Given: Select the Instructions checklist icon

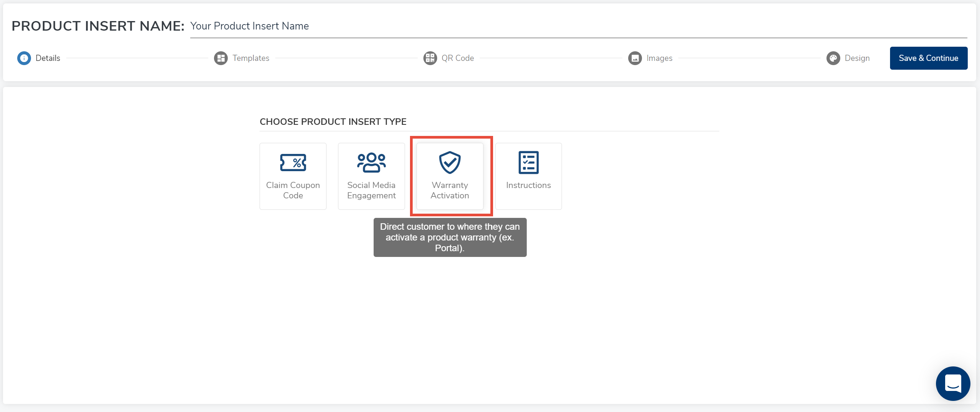Looking at the screenshot, I should (x=528, y=163).
